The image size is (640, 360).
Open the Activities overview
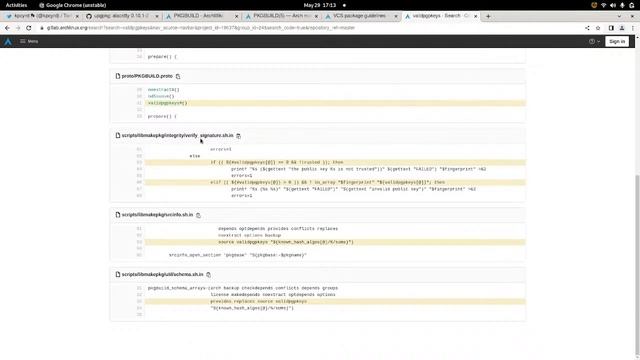point(16,5)
